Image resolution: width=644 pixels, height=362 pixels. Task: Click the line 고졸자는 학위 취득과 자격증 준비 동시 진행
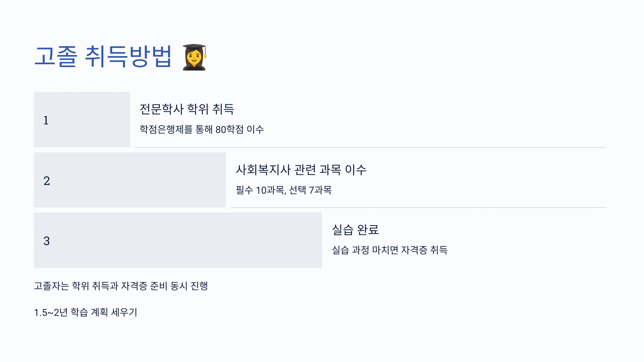[121, 286]
